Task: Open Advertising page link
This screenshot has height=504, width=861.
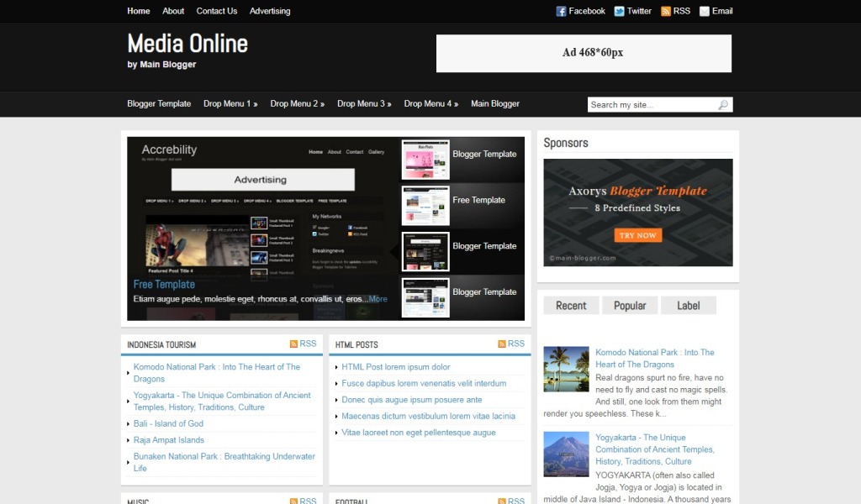Action: 270,11
